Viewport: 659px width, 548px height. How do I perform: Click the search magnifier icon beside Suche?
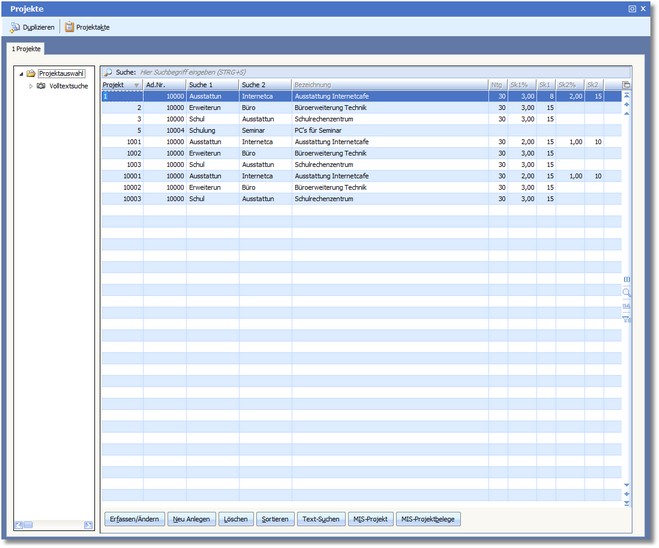[x=108, y=73]
